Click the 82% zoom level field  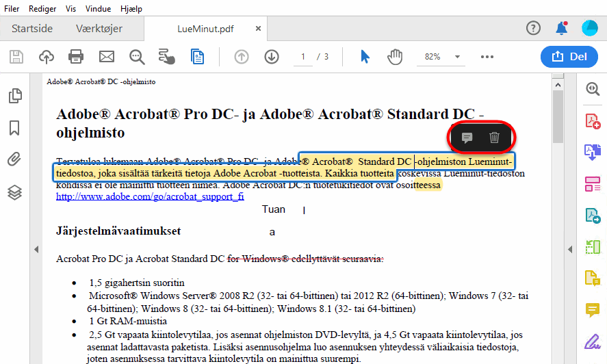tap(432, 57)
